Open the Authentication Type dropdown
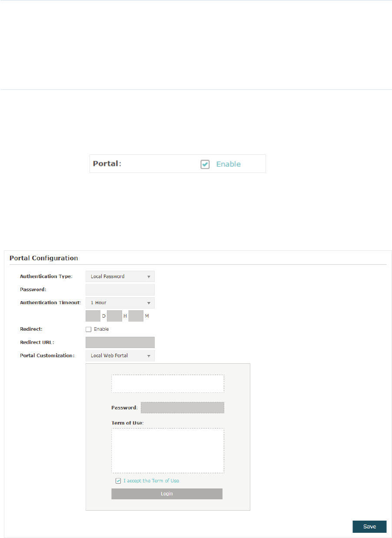 (x=120, y=276)
